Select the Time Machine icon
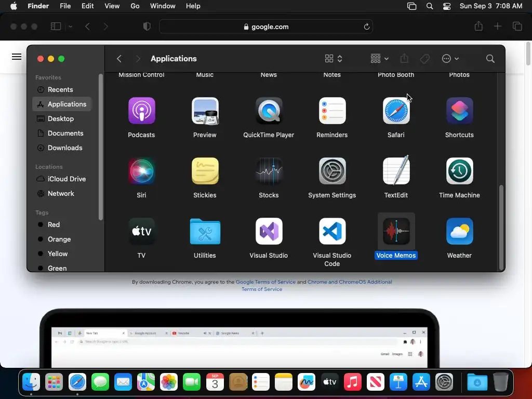 tap(459, 171)
